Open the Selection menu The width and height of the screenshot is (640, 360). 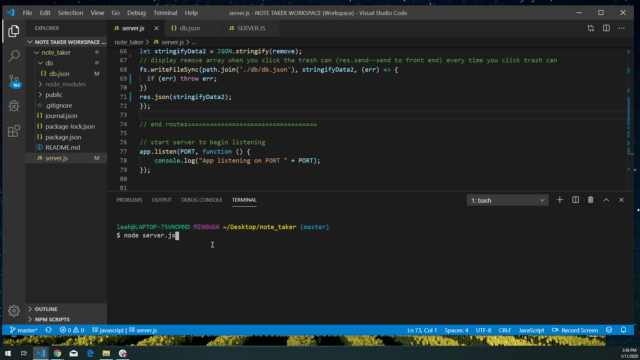70,13
